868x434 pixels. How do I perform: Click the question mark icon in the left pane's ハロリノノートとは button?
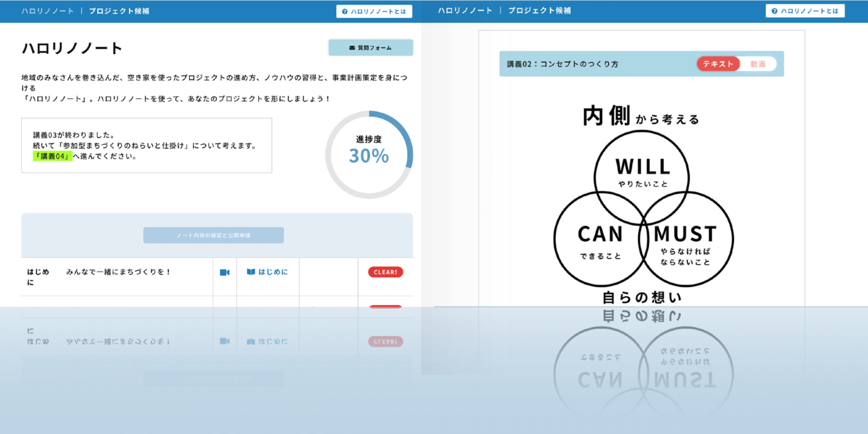[345, 12]
